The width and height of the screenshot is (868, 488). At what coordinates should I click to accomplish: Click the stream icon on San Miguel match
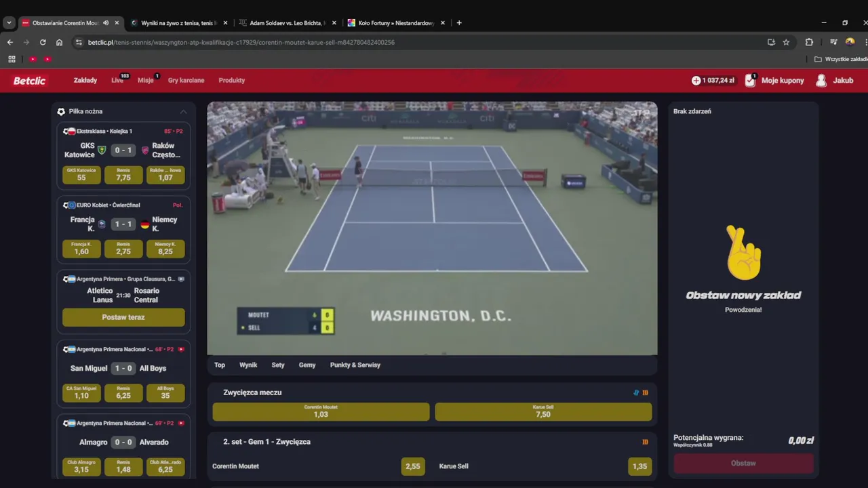[181, 349]
